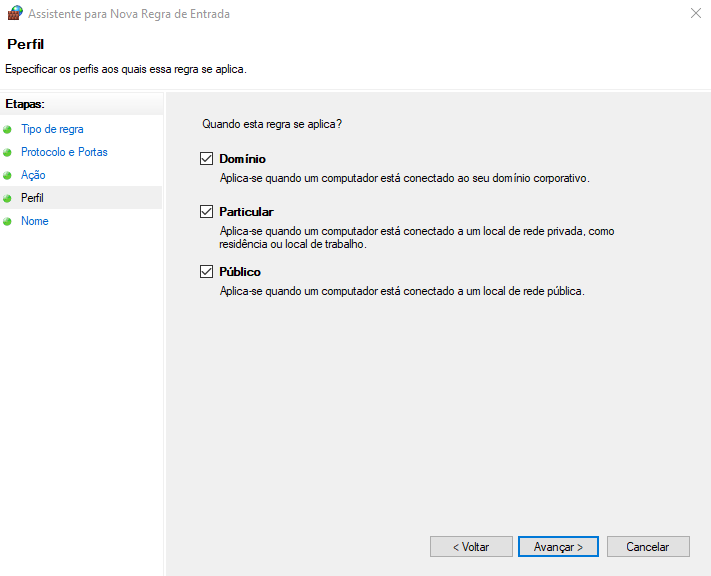Select the highlighted Perfil step text
This screenshot has height=576, width=711.
click(x=33, y=199)
